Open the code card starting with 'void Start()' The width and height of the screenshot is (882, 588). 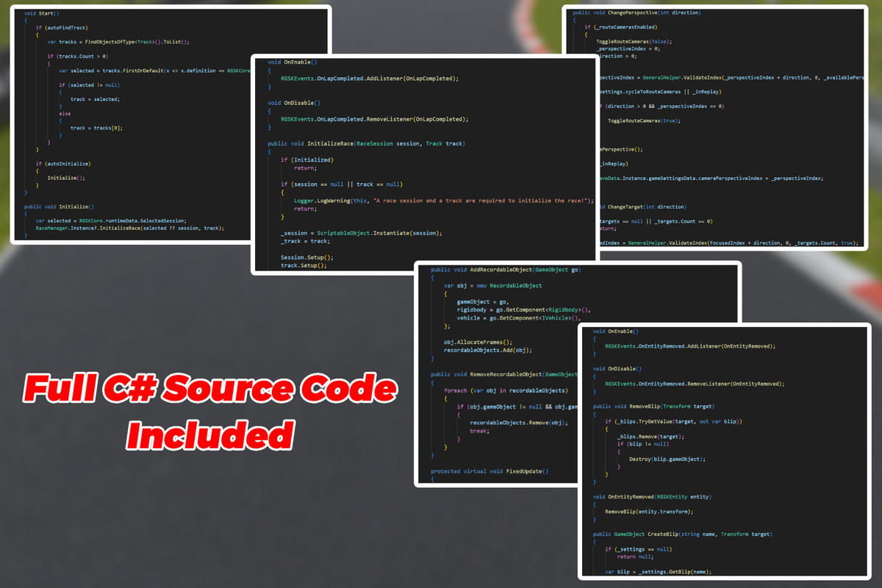[x=170, y=124]
